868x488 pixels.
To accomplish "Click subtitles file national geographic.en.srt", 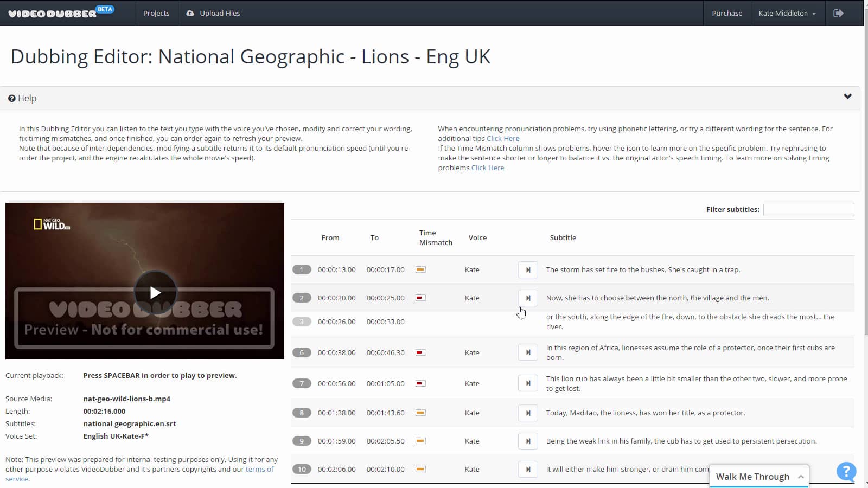I will (130, 423).
